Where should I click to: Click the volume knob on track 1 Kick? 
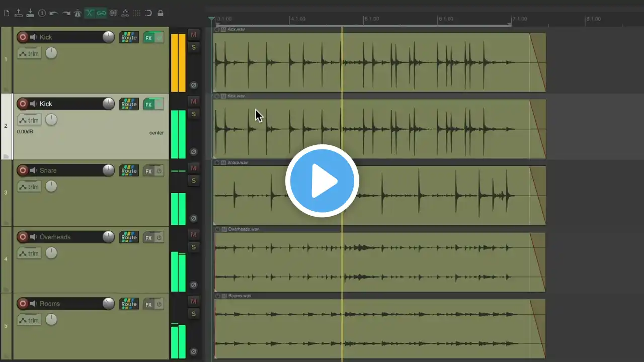[109, 37]
